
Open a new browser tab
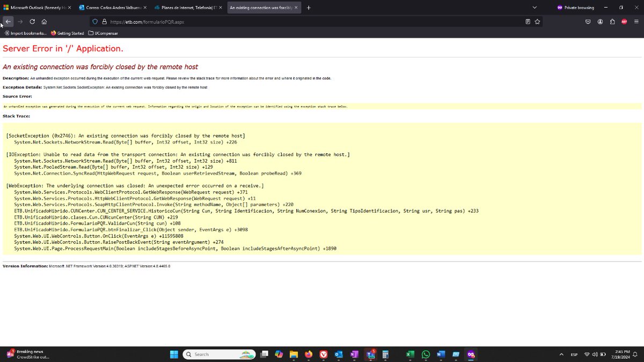[x=308, y=8]
